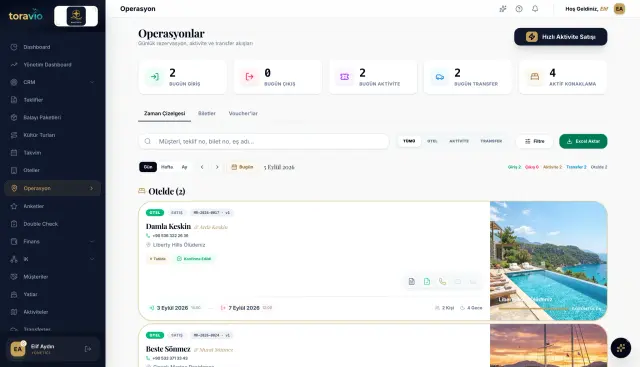Expand the Operasyon submenu chevron
640x367 pixels.
[91, 188]
